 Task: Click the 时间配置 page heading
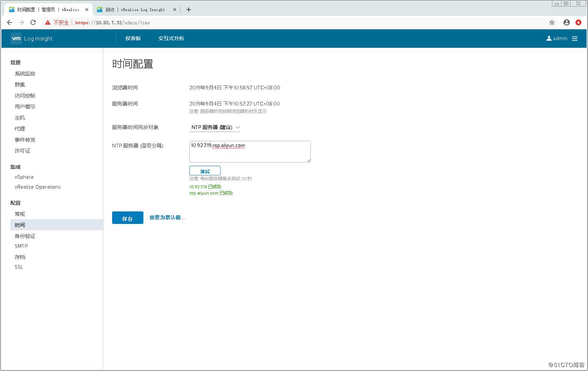[133, 64]
